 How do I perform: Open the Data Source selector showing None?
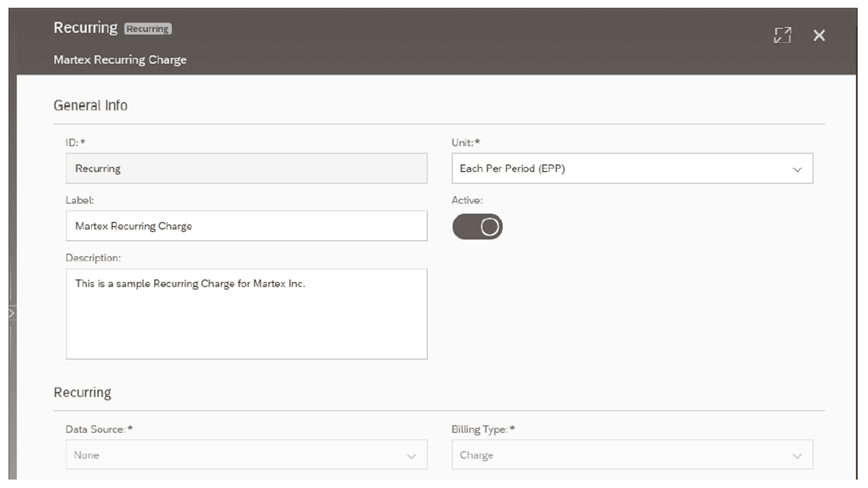pyautogui.click(x=246, y=454)
